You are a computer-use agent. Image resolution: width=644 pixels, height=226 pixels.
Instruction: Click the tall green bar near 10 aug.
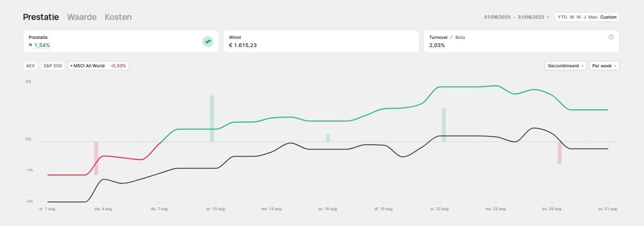[212, 119]
